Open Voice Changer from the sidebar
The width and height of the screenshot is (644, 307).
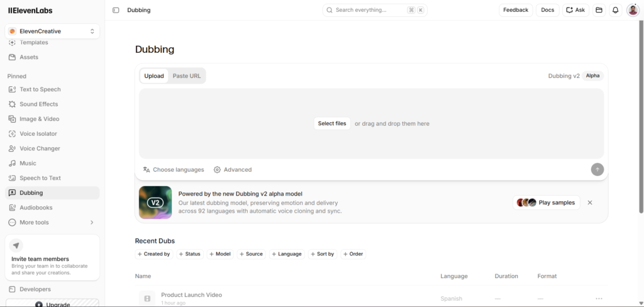(52, 148)
